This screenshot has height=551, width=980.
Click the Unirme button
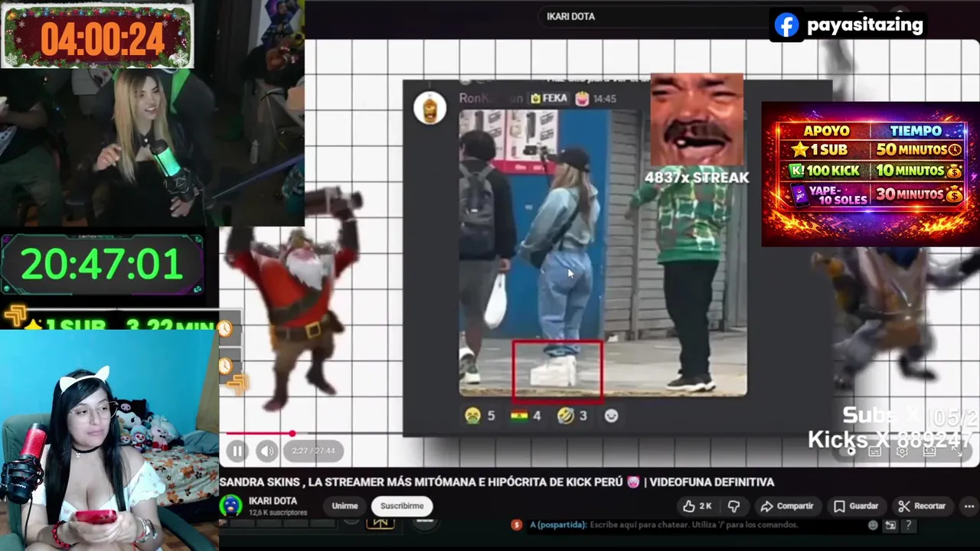point(345,506)
